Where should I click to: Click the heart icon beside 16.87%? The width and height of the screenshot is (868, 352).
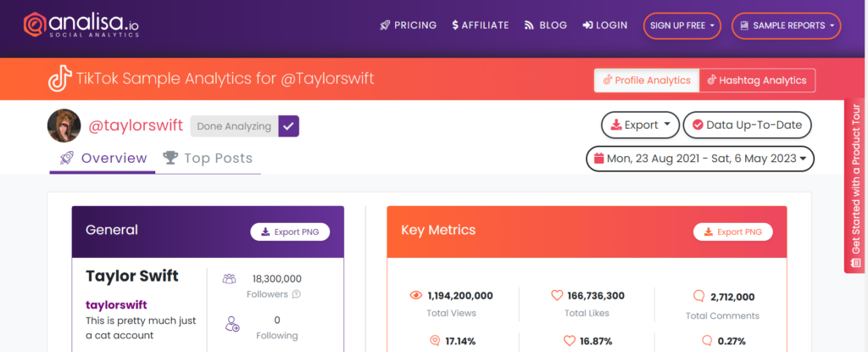[x=569, y=340]
